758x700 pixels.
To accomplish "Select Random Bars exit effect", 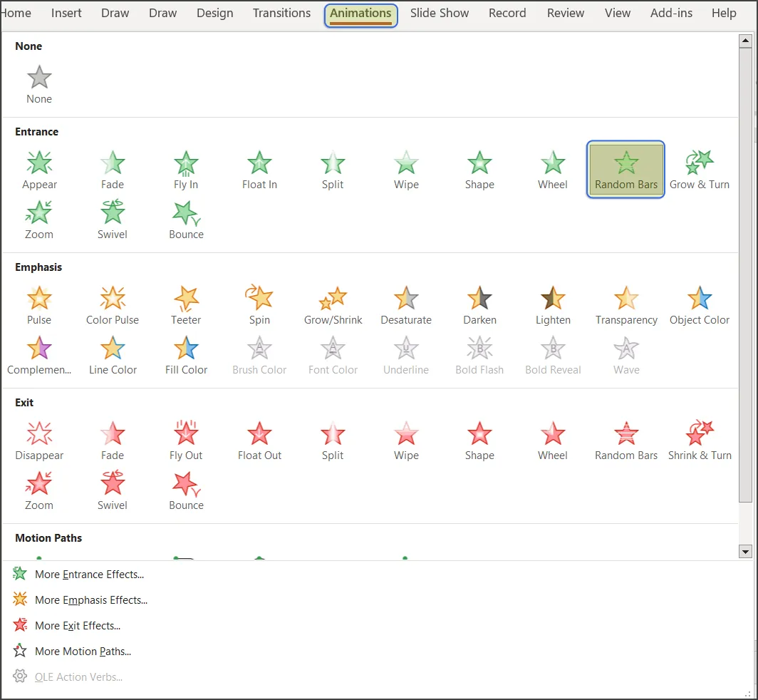I will point(626,441).
